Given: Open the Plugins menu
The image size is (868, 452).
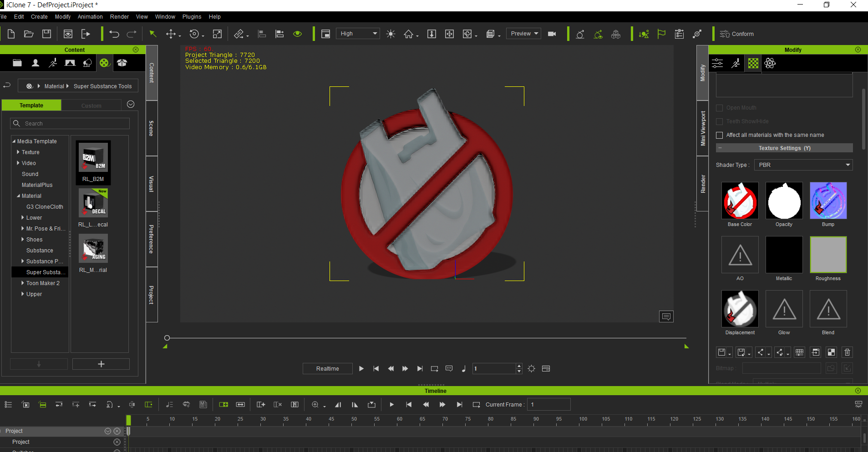Looking at the screenshot, I should click(192, 17).
